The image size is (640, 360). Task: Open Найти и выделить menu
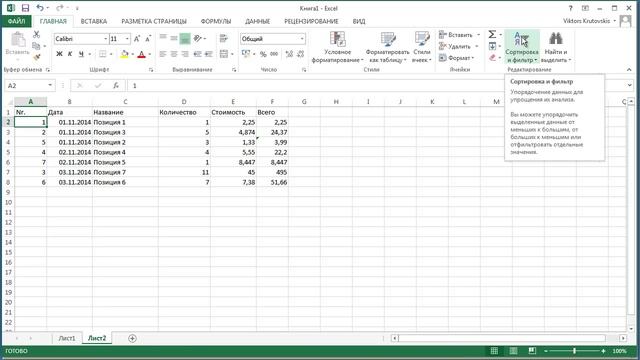coord(556,47)
